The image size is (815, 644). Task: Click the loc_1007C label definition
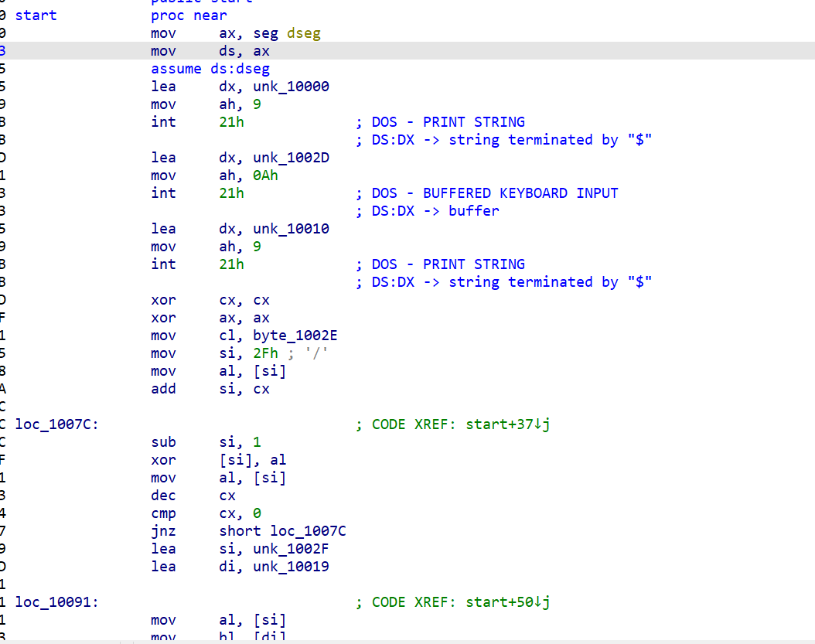pos(56,424)
